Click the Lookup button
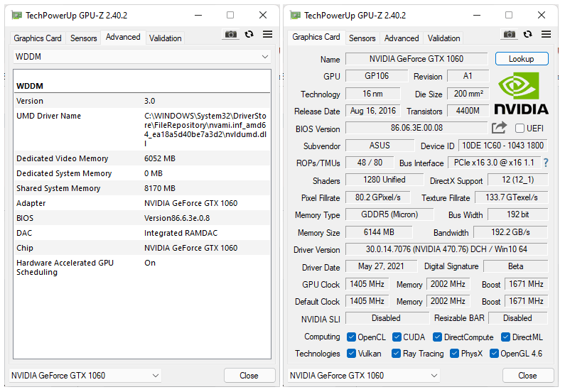The height and width of the screenshot is (392, 565). click(522, 59)
